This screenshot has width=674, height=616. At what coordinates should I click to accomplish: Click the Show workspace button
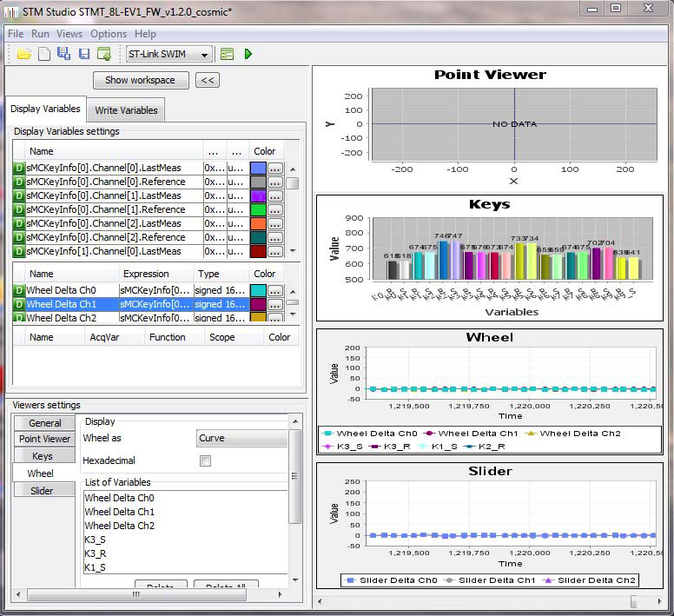[140, 80]
